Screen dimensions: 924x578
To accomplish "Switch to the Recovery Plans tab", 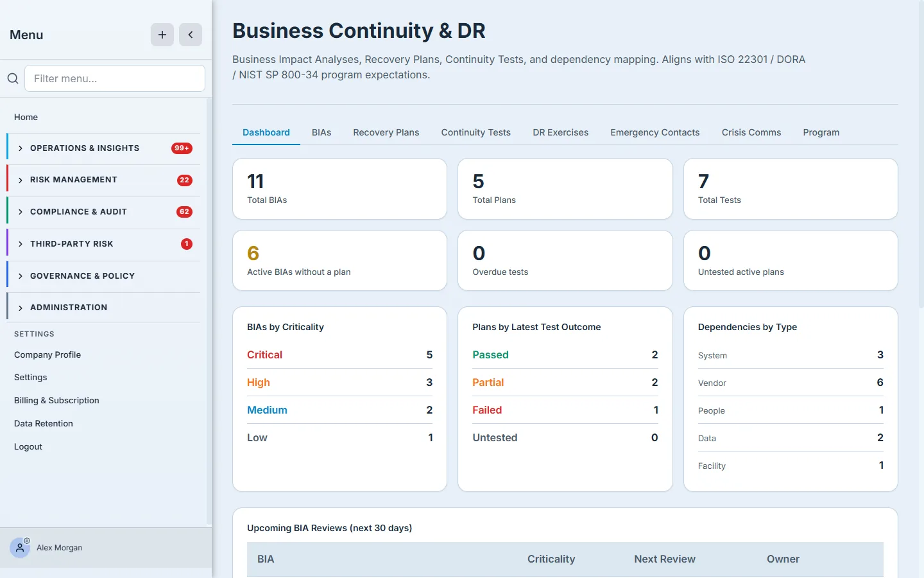I will pyautogui.click(x=386, y=132).
